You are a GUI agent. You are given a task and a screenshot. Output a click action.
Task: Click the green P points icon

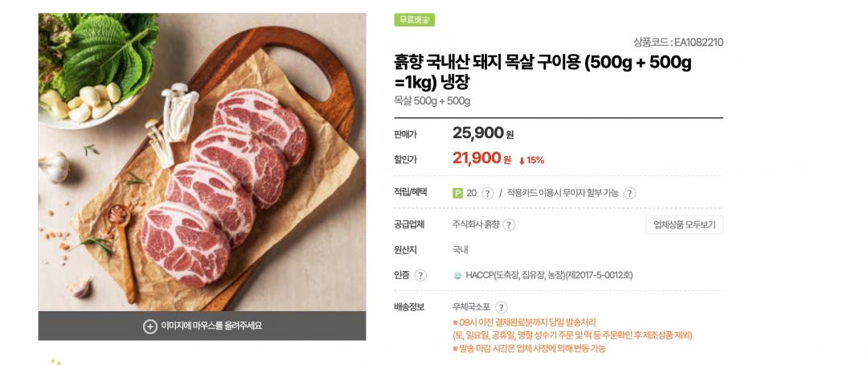(x=458, y=193)
